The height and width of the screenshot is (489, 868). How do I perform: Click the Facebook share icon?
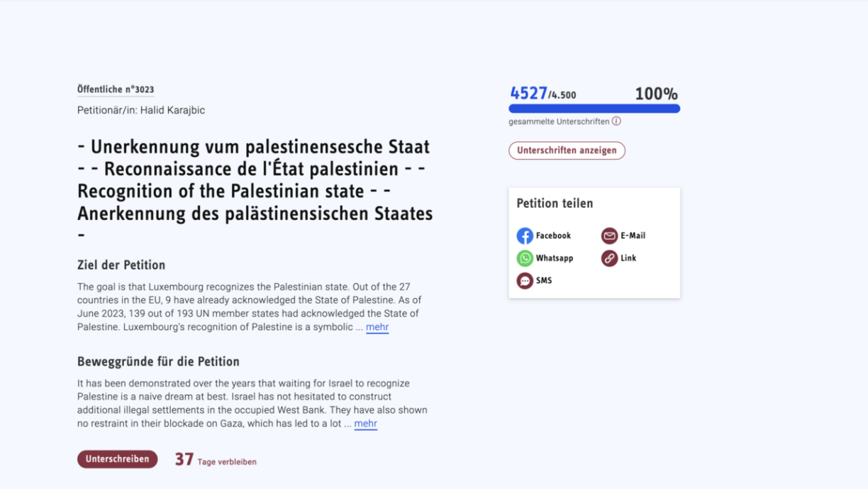tap(525, 236)
